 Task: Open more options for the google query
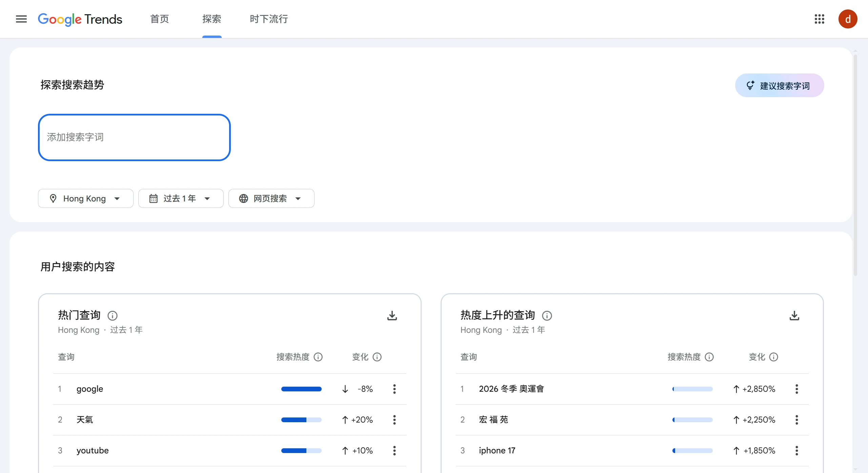coord(394,389)
